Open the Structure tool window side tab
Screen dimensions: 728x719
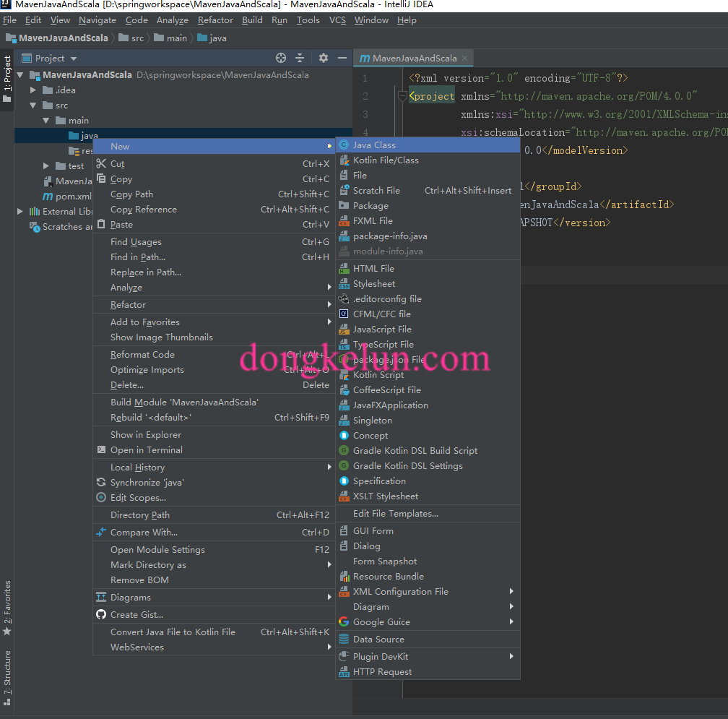coord(7,678)
